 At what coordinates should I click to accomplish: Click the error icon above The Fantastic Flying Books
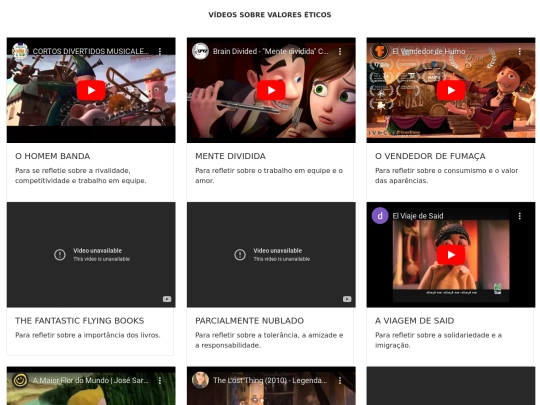(60, 255)
